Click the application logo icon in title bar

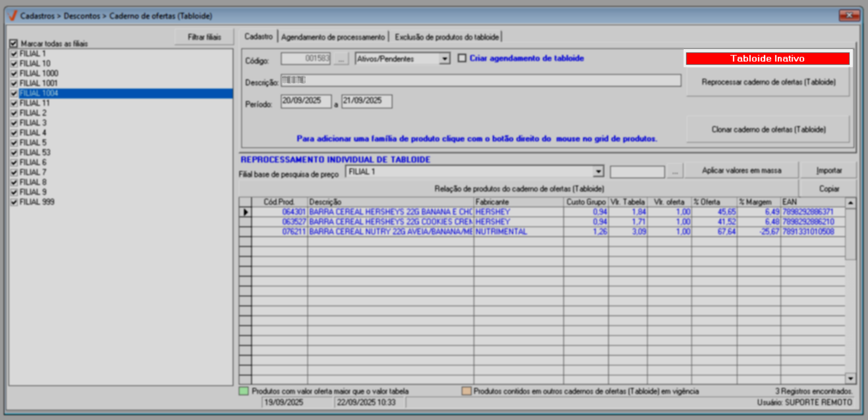(x=13, y=16)
